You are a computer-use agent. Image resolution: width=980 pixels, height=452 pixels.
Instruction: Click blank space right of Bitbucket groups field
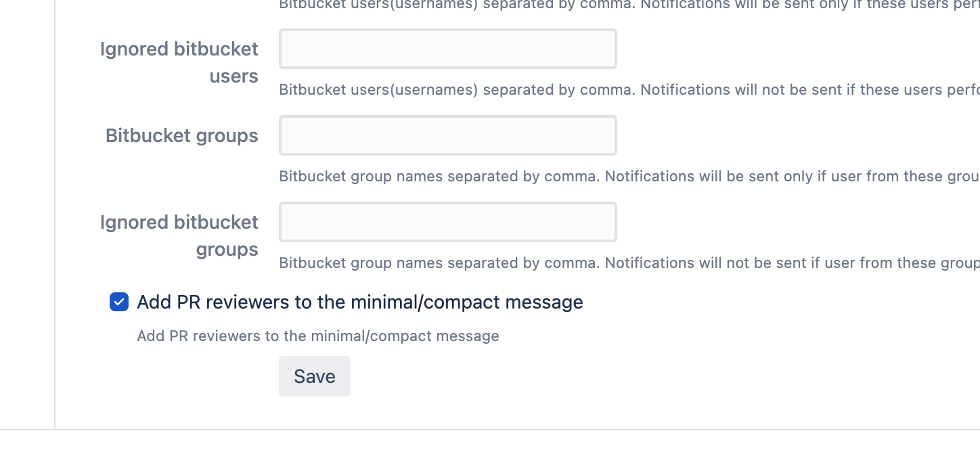[778, 135]
